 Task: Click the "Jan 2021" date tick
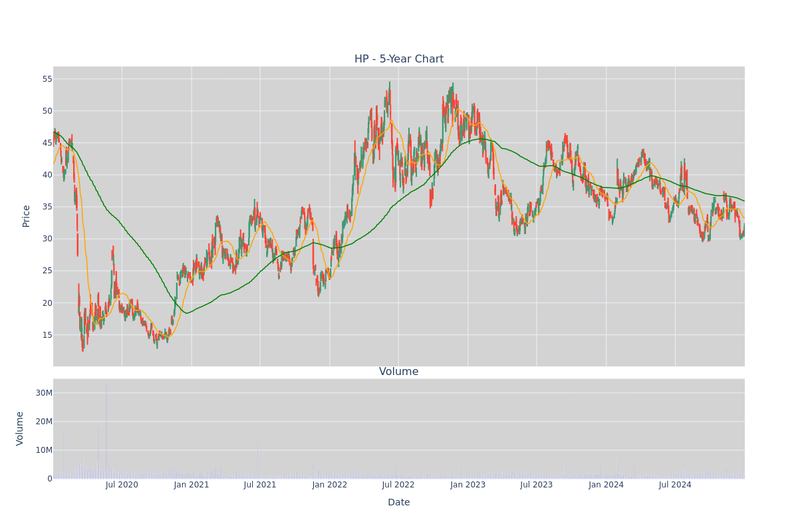tap(192, 485)
